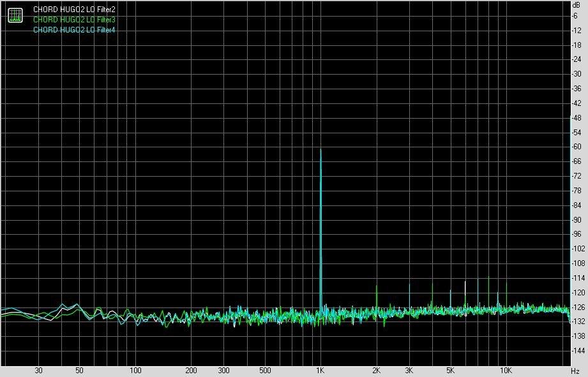The height and width of the screenshot is (377, 588).
Task: Select the CHORD HUGO2 LO Filter2 legend entry
Action: pos(74,10)
